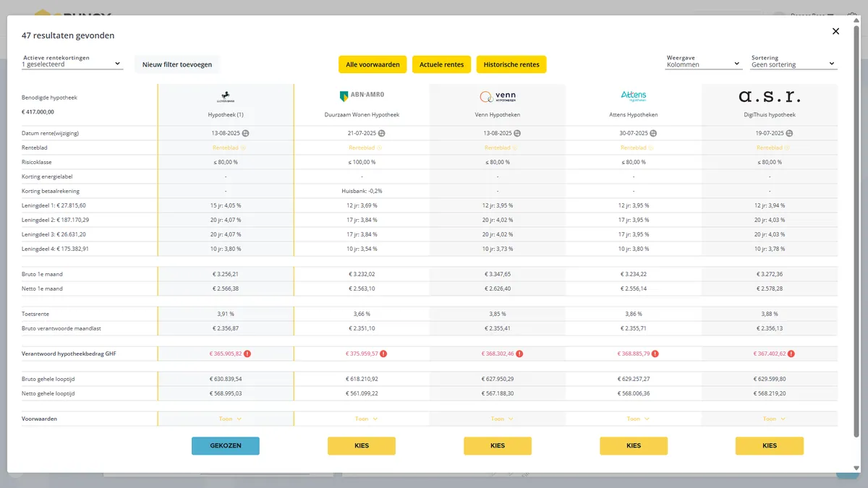The width and height of the screenshot is (868, 488).
Task: Close the results dialog with the X
Action: tap(835, 31)
